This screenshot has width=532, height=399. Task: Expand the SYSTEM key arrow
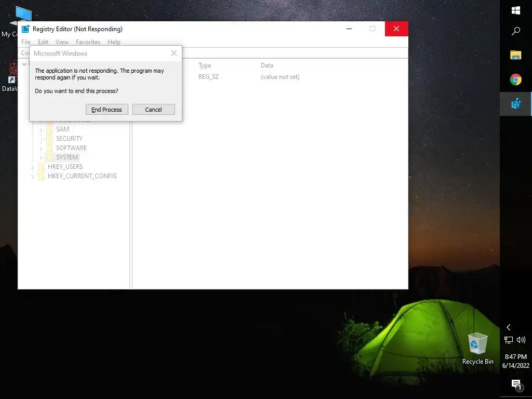(41, 158)
